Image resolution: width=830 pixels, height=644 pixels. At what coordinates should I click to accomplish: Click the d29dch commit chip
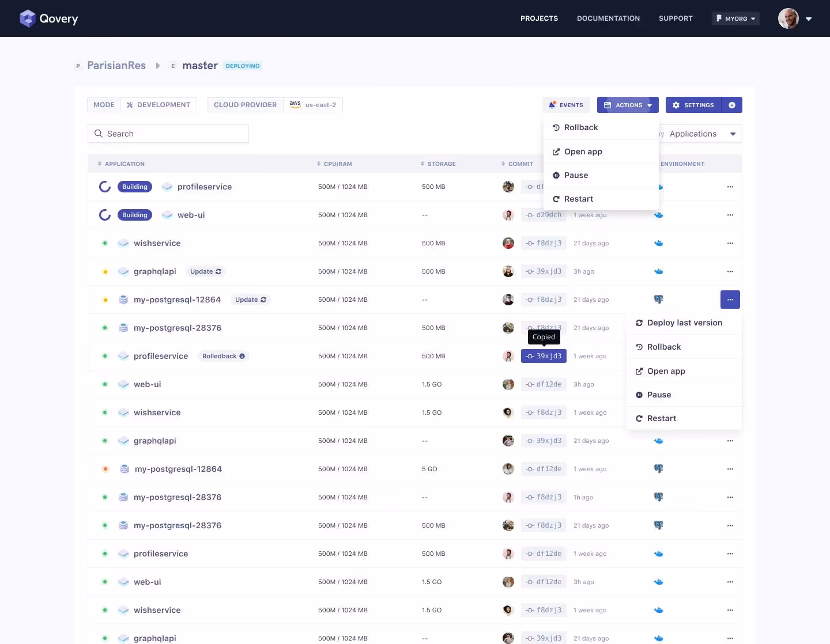coord(544,215)
